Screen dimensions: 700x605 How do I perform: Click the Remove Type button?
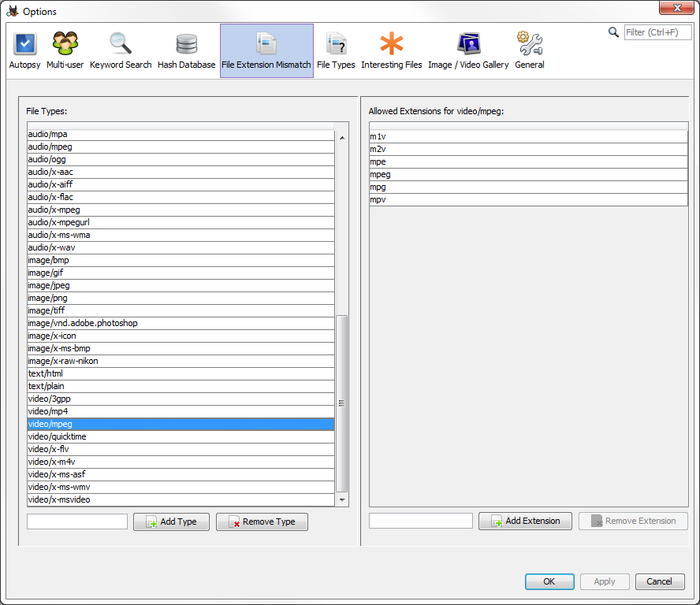point(262,521)
